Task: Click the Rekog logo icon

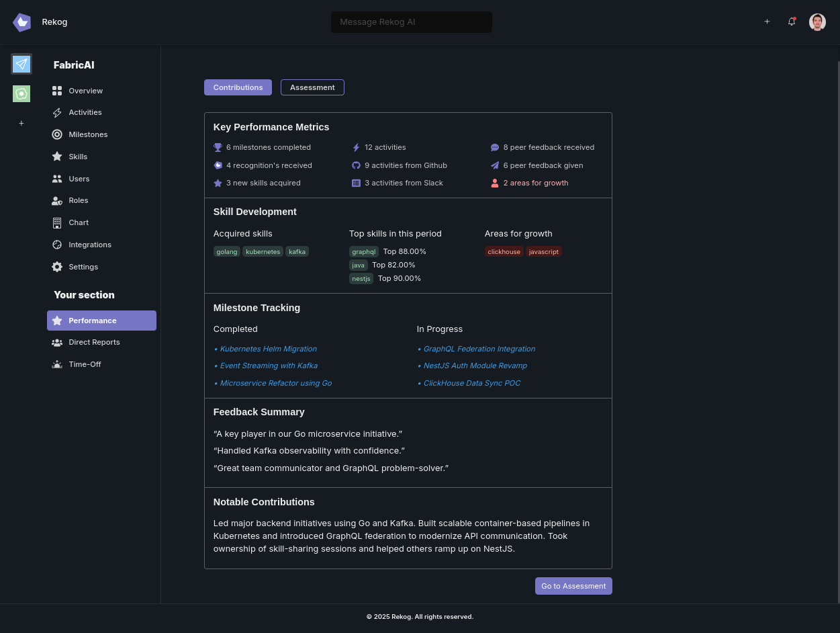Action: 21,22
